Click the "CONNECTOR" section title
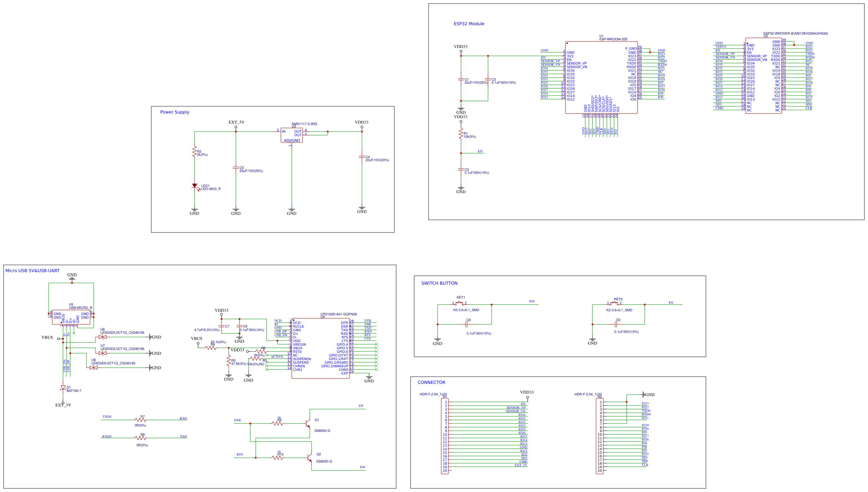 coord(431,382)
